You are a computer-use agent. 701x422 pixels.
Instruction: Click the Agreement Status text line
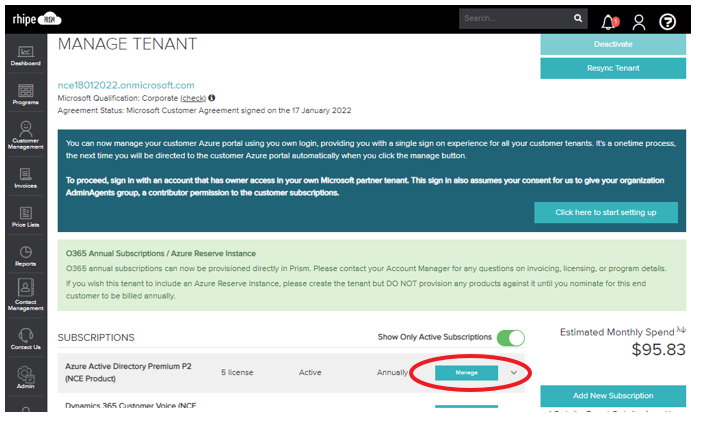204,110
